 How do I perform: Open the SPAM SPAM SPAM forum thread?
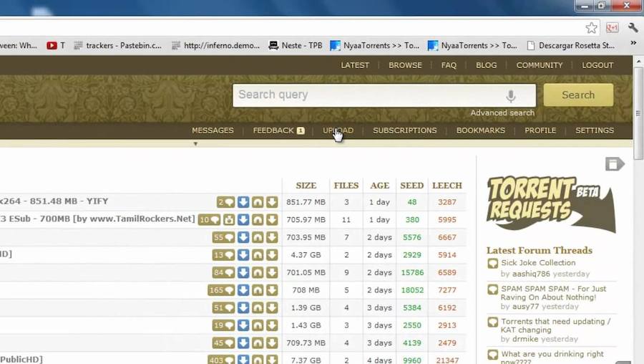tap(553, 293)
